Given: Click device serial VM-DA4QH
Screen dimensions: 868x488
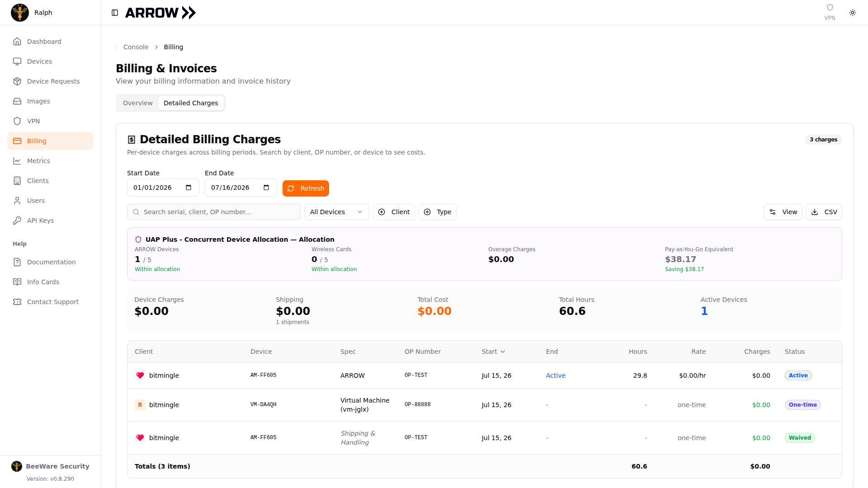Looking at the screenshot, I should coord(264,405).
